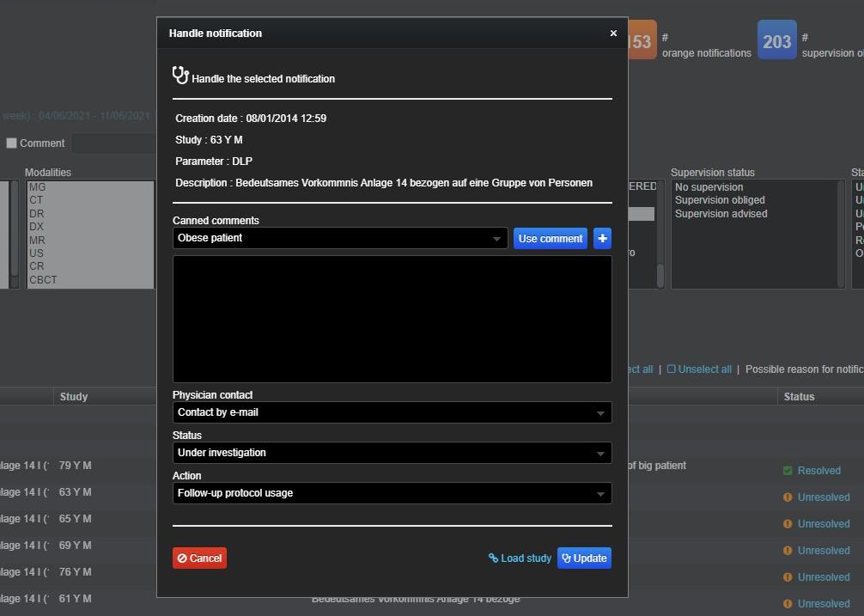Click the Use comment button
Screen dimensions: 864x616
(x=550, y=238)
